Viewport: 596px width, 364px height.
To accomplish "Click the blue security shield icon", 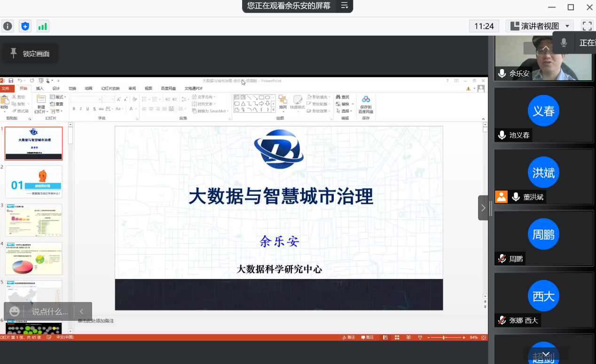I will tap(25, 26).
